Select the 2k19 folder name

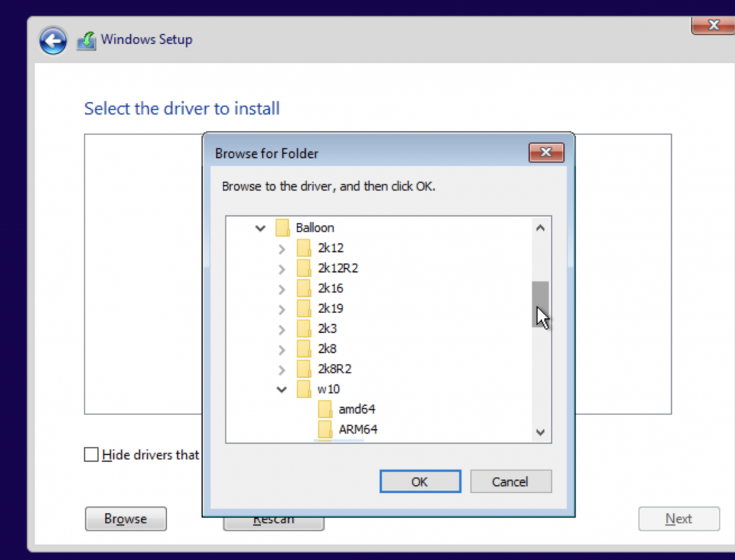tap(331, 309)
